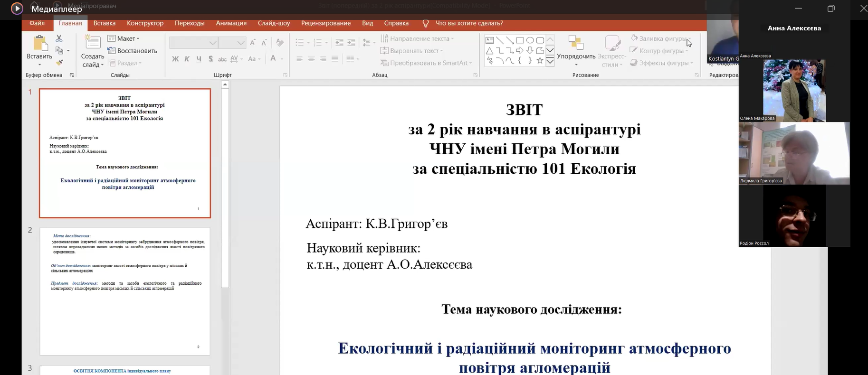The width and height of the screenshot is (868, 375).
Task: Select the left brace shape
Action: click(520, 60)
